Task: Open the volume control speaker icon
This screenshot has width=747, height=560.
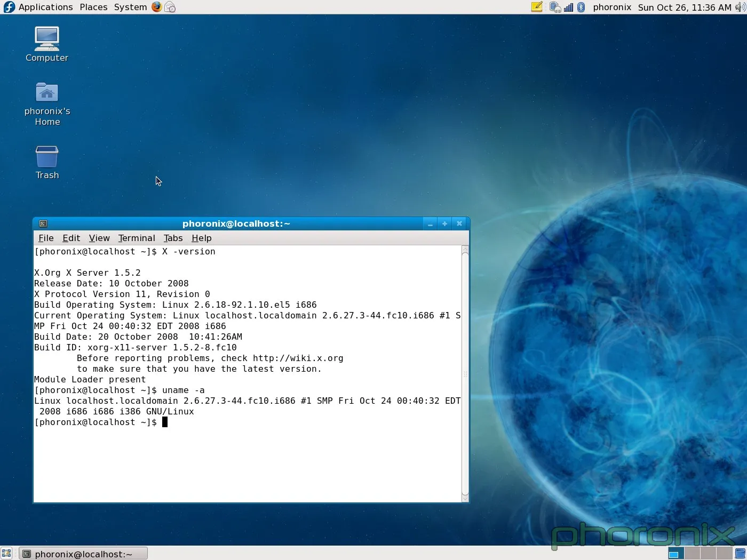Action: point(740,7)
